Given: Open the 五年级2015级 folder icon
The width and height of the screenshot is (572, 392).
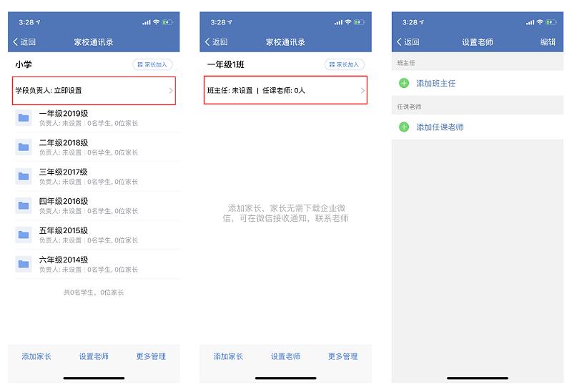Looking at the screenshot, I should [24, 235].
